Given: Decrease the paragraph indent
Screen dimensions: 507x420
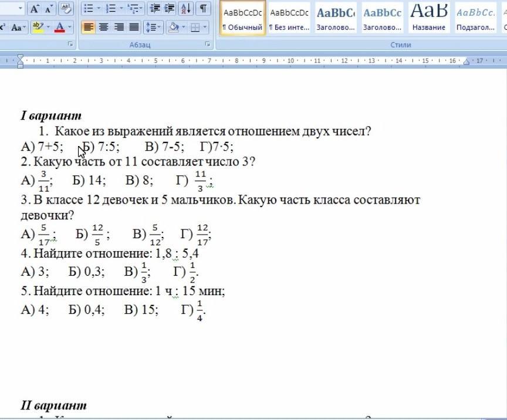Looking at the screenshot, I should pyautogui.click(x=155, y=9).
